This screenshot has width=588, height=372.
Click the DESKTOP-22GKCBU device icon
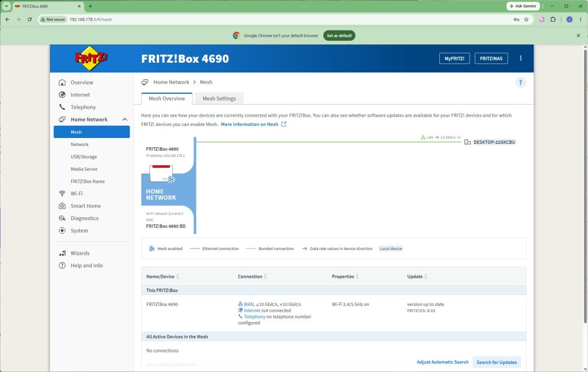pyautogui.click(x=467, y=142)
